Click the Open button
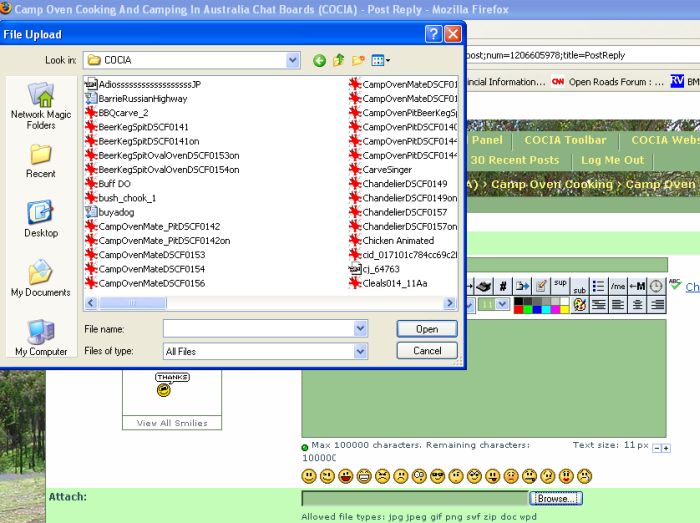The width and height of the screenshot is (700, 523). click(427, 328)
